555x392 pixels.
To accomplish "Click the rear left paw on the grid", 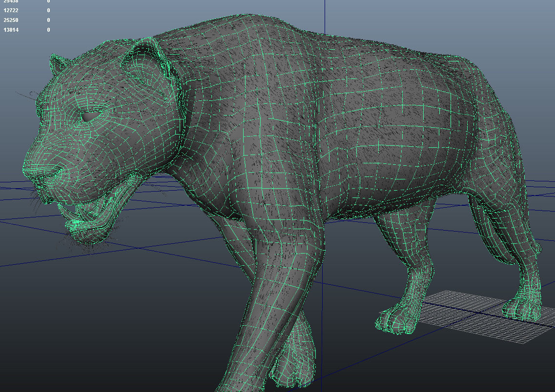I will coord(398,319).
